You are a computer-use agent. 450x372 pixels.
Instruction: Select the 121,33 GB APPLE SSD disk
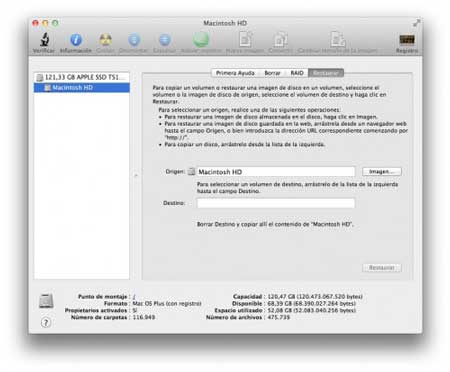click(82, 77)
